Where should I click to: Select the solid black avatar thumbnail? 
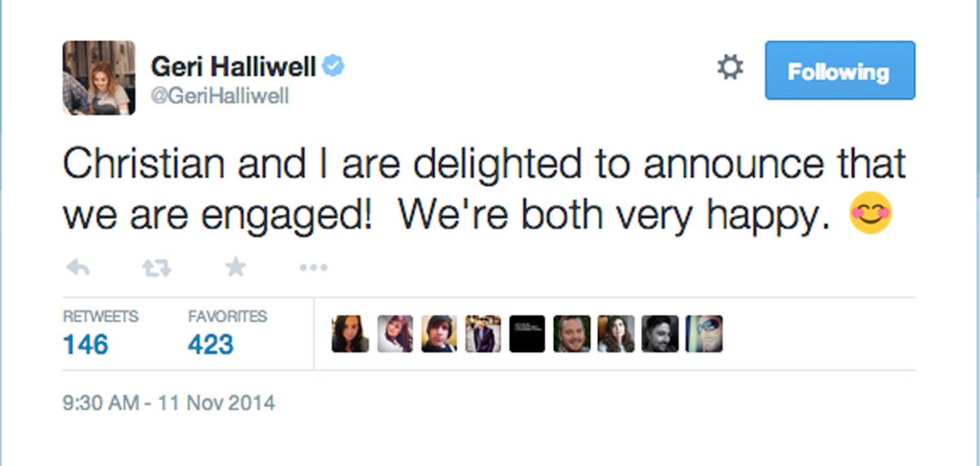(527, 334)
